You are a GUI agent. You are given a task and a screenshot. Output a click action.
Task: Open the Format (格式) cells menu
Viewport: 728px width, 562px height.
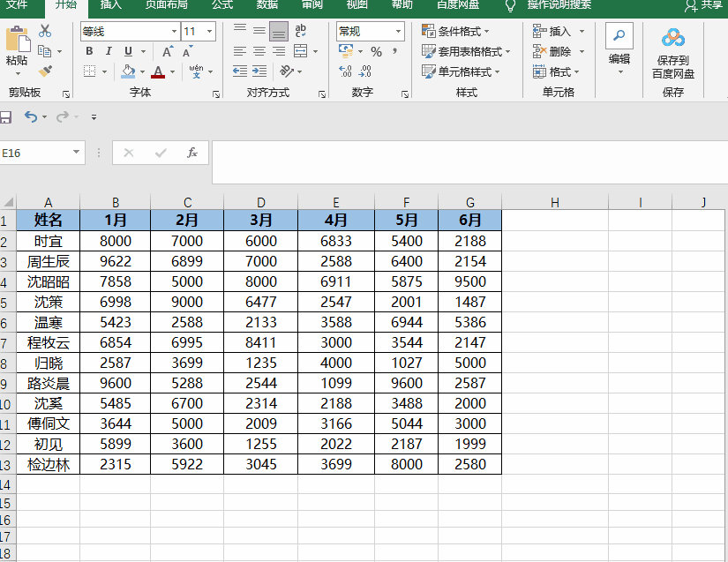[x=556, y=71]
